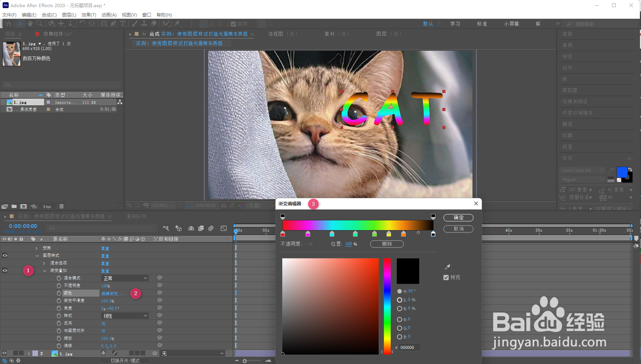Toggle the Shy layers icon in timeline
Image resolution: width=641 pixels, height=364 pixels.
(191, 228)
